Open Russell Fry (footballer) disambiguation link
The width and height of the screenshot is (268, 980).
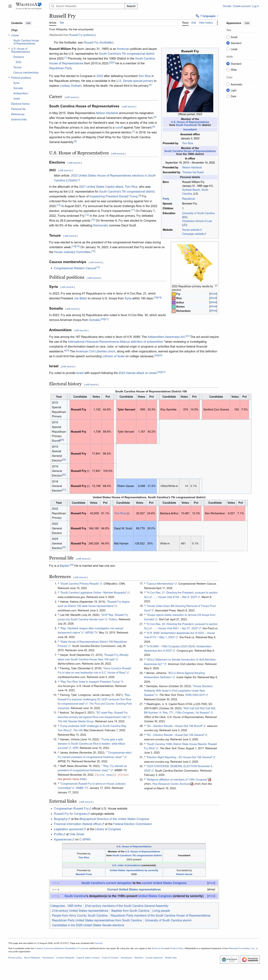coord(98,43)
